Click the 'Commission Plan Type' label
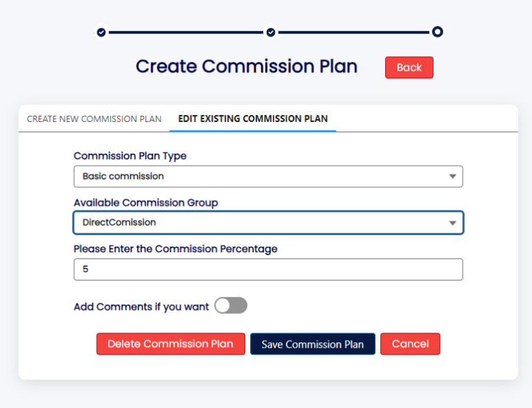 point(130,156)
